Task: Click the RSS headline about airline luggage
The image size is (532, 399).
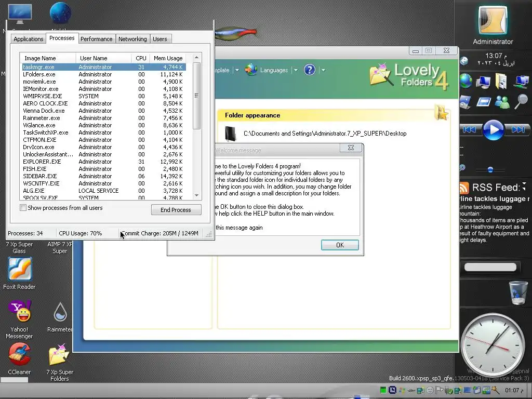Action: click(x=494, y=199)
